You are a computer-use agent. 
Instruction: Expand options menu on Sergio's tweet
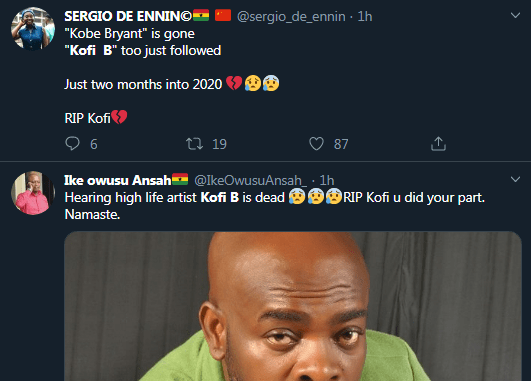point(515,15)
